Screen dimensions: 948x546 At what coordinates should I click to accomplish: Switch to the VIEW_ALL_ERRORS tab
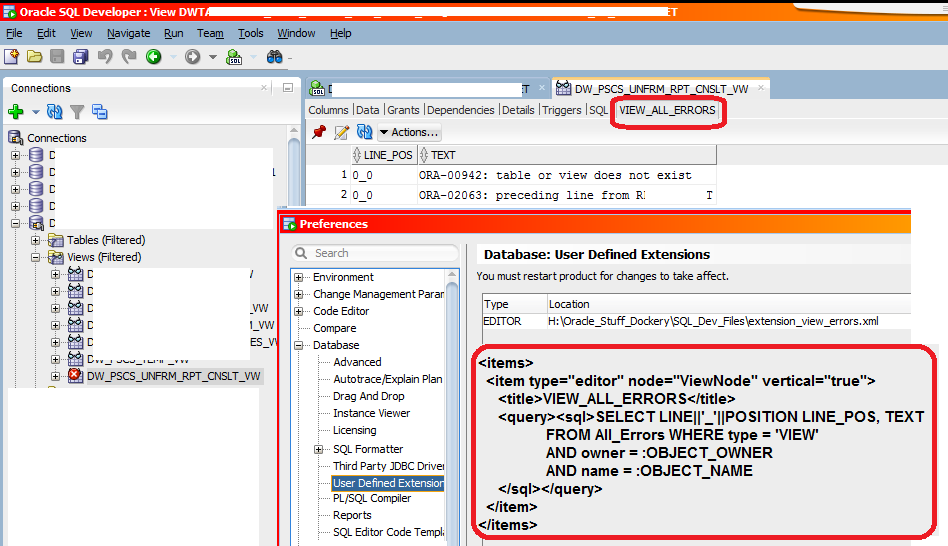click(667, 110)
